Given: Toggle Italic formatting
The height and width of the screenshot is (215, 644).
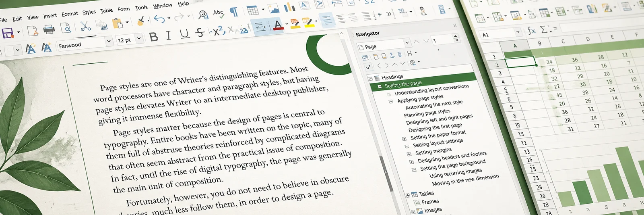Looking at the screenshot, I should (x=169, y=35).
